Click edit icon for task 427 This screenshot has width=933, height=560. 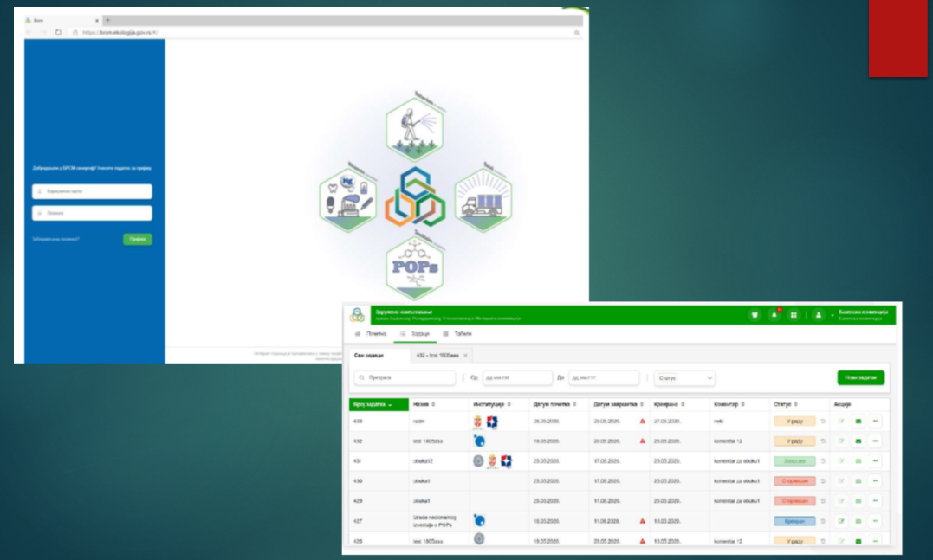[840, 521]
